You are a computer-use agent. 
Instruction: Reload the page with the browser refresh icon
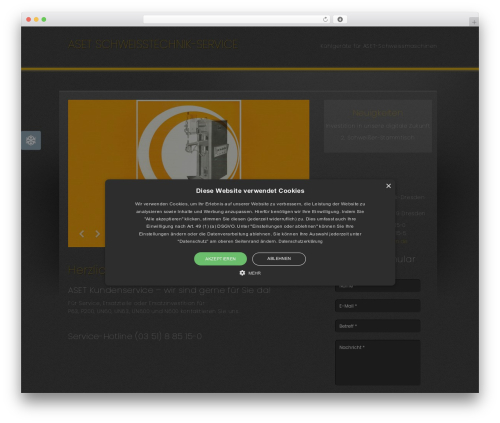325,19
